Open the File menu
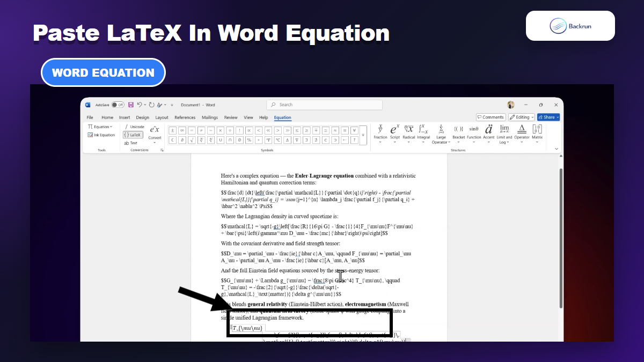Viewport: 644px width, 362px height. (x=90, y=117)
